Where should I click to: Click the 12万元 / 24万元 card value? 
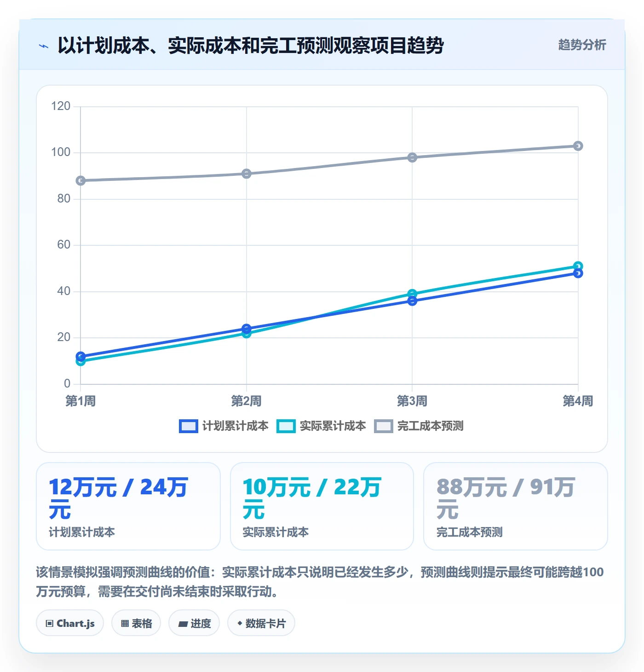(x=119, y=498)
